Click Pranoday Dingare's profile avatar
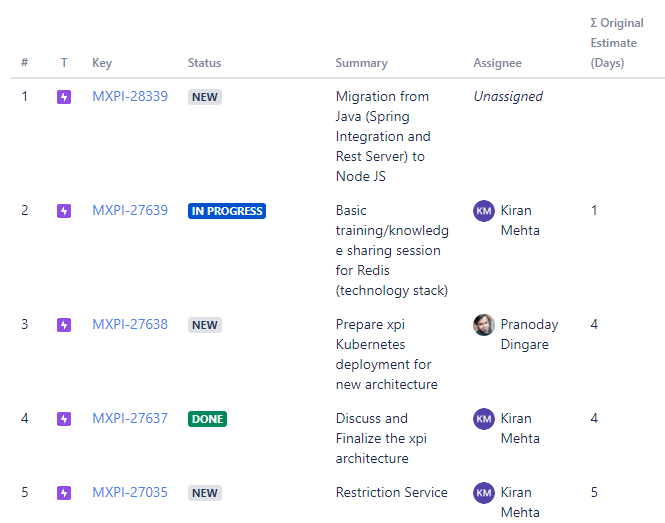 click(484, 325)
